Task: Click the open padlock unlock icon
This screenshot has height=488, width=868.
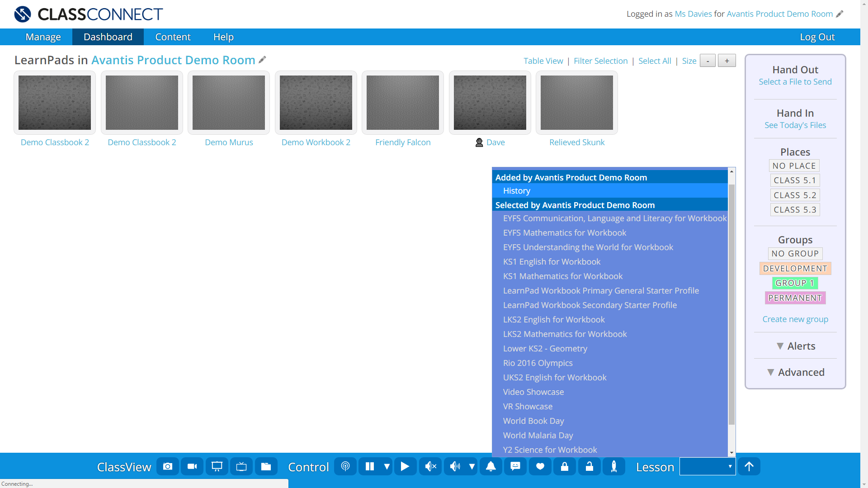Action: tap(590, 466)
